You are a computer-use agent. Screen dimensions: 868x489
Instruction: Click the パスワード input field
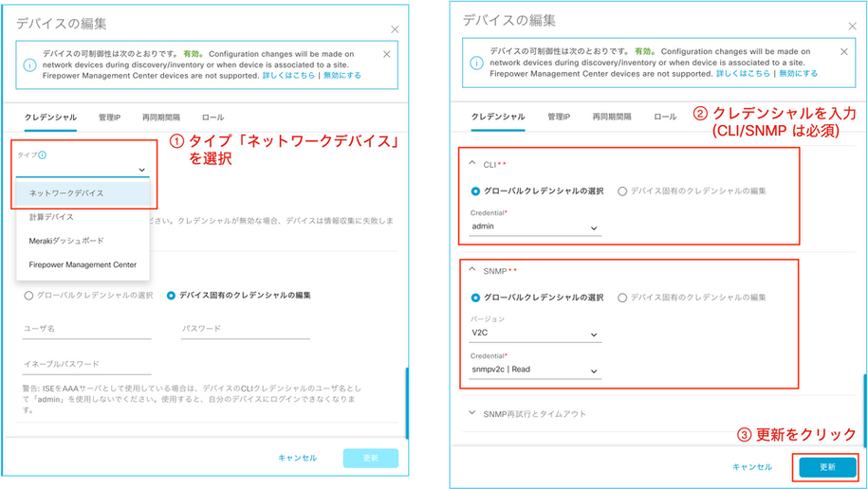click(246, 329)
